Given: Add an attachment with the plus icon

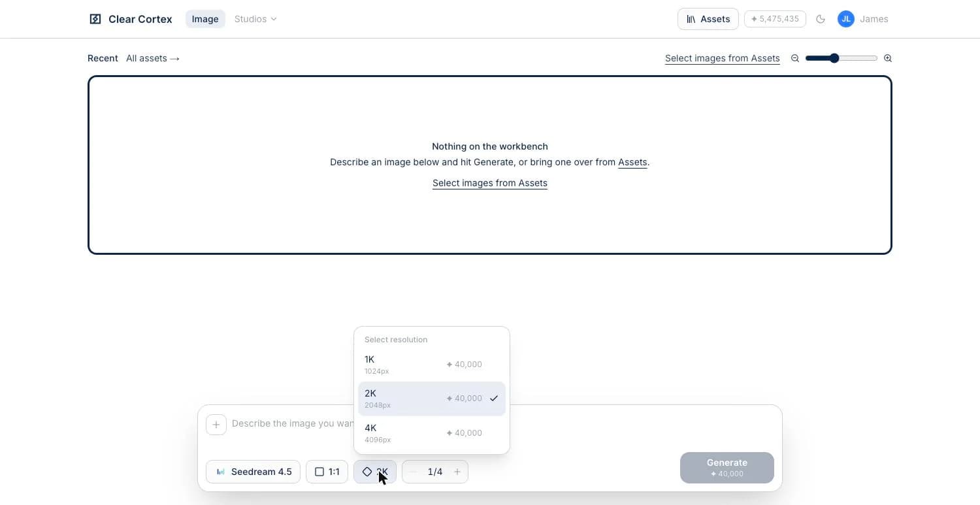Looking at the screenshot, I should click(216, 425).
